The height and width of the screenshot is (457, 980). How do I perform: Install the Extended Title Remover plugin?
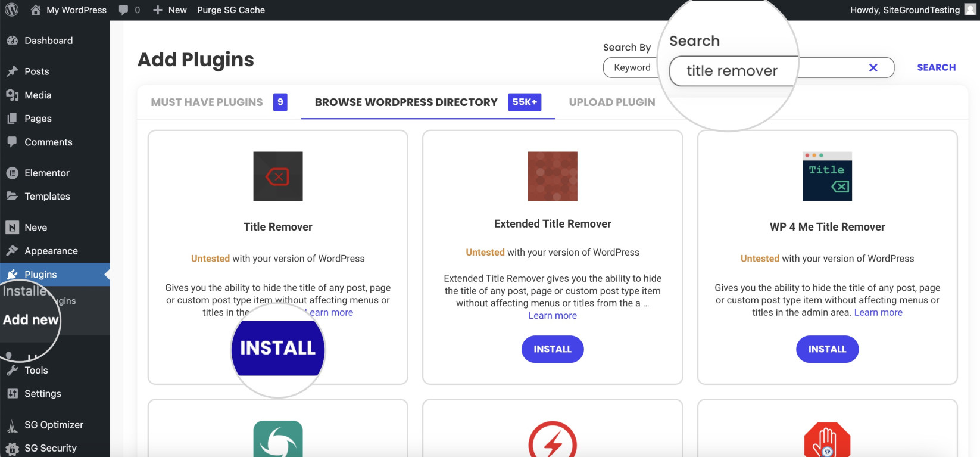pos(553,349)
